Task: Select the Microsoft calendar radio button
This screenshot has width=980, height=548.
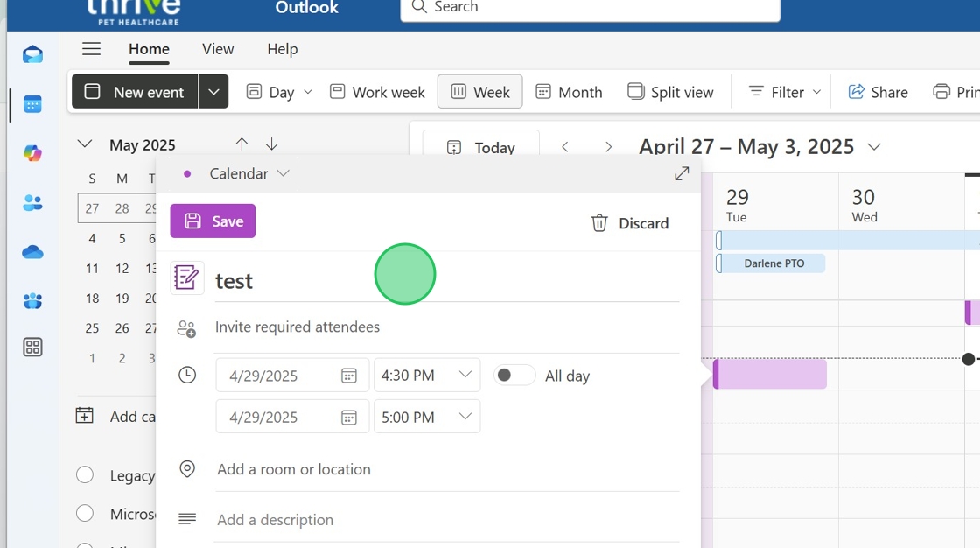Action: [85, 514]
